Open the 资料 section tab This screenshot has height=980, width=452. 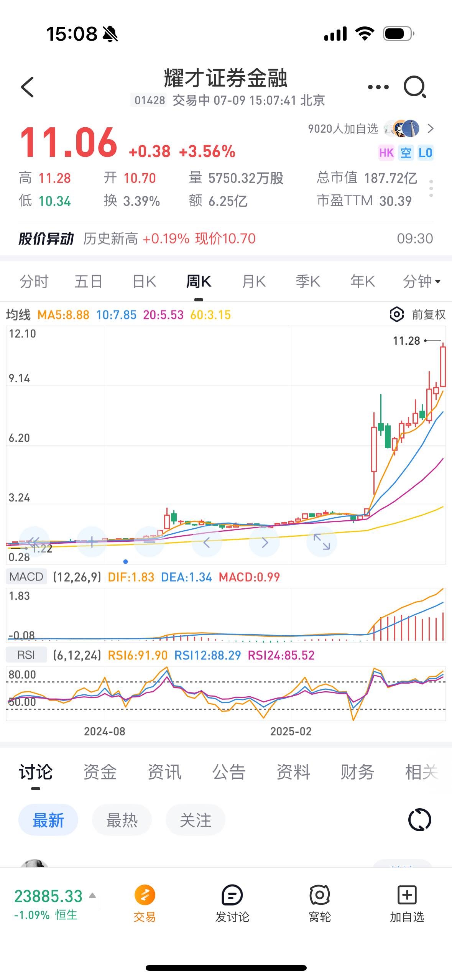point(293,772)
